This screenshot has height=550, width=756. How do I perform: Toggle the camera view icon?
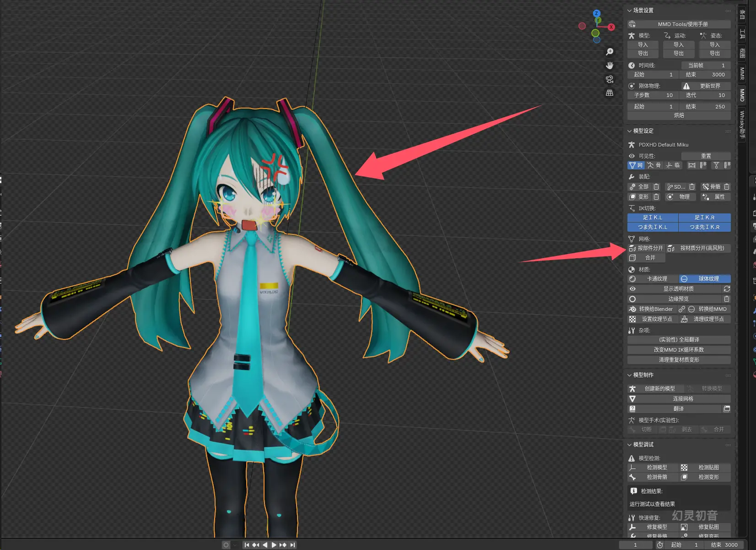610,79
